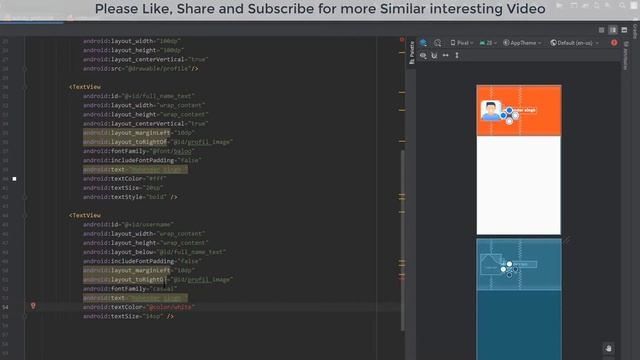This screenshot has height=360, width=640.
Task: Click the orientation for preview icon
Action: tap(438, 43)
